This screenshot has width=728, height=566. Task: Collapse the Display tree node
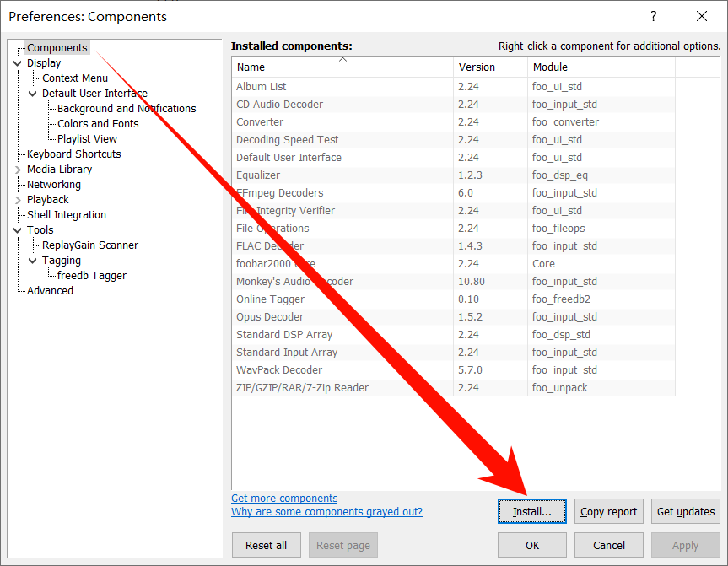point(18,63)
